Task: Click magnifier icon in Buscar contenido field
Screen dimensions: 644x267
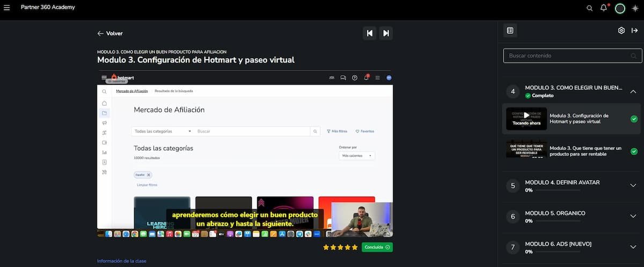Action: click(x=634, y=56)
